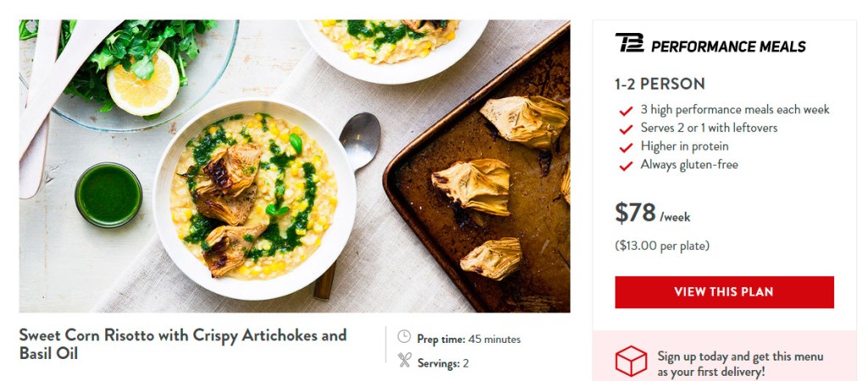
Task: Click the checkmark beside "3 high performance meals"
Action: click(626, 111)
